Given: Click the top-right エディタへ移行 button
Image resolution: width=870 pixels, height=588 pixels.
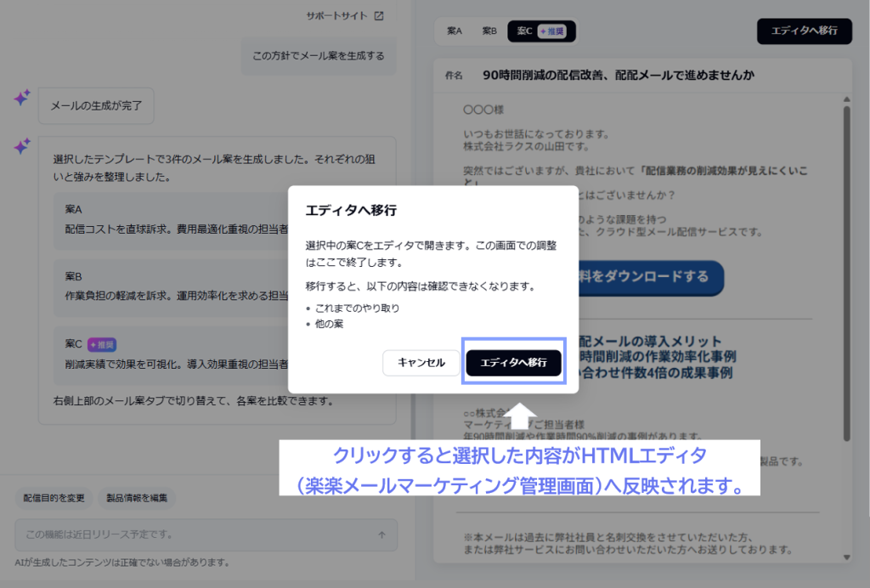Looking at the screenshot, I should [x=805, y=31].
